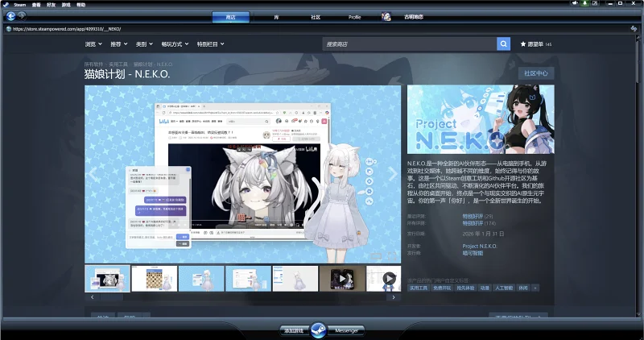Open the wishlist via the star icon
This screenshot has width=644, height=340.
(x=523, y=44)
